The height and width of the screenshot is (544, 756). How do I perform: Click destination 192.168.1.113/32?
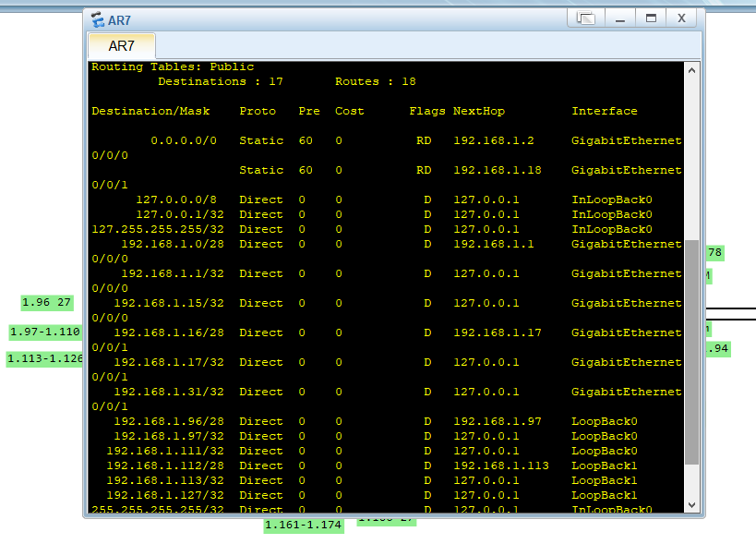165,480
